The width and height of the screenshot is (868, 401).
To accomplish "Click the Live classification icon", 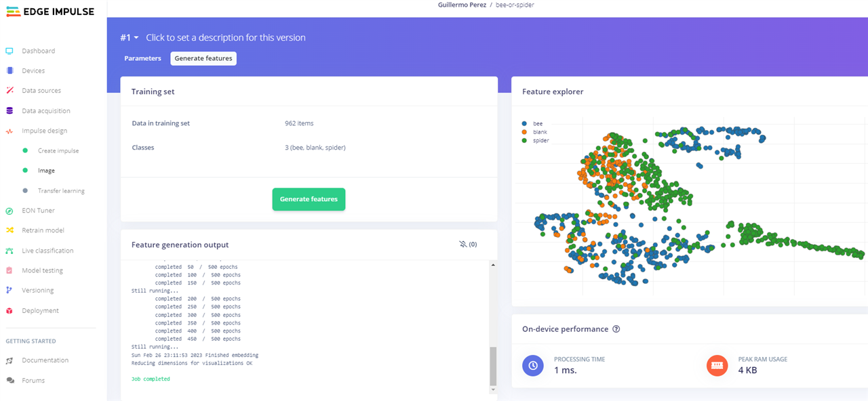I will tap(9, 251).
